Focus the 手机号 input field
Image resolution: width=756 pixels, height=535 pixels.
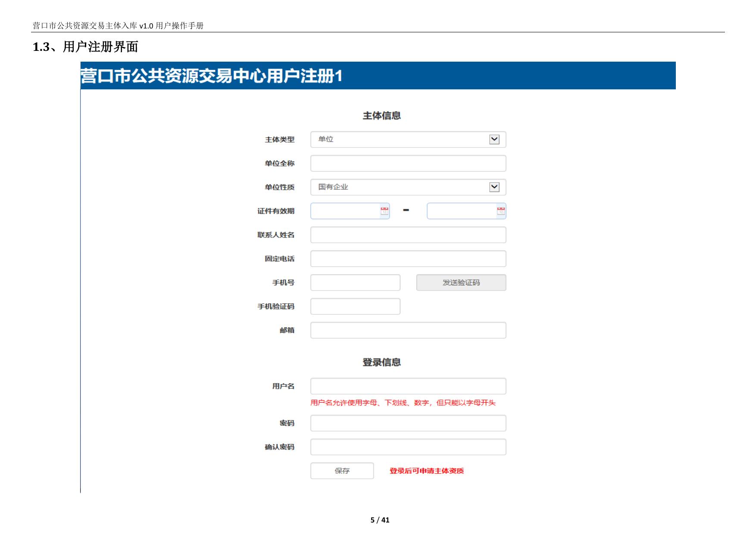click(355, 283)
